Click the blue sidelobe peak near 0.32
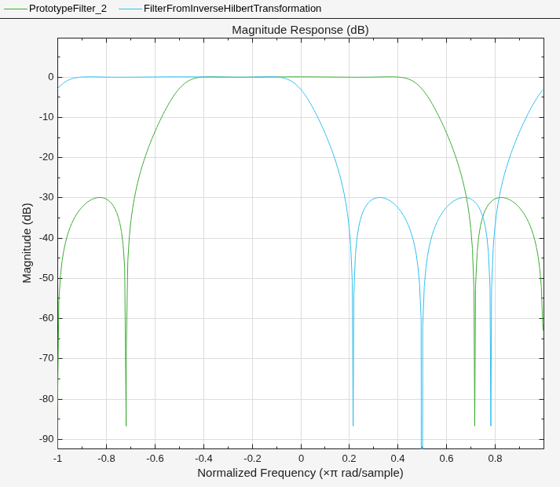 (x=379, y=197)
